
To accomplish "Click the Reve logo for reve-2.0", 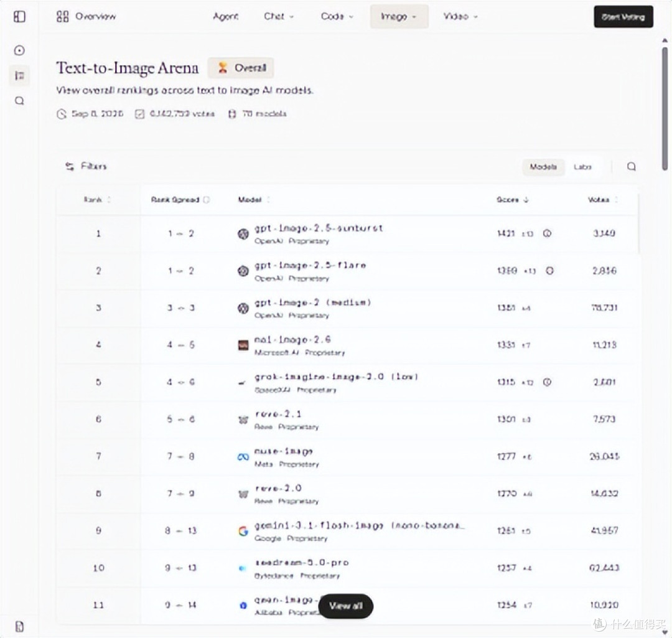I will [x=243, y=494].
